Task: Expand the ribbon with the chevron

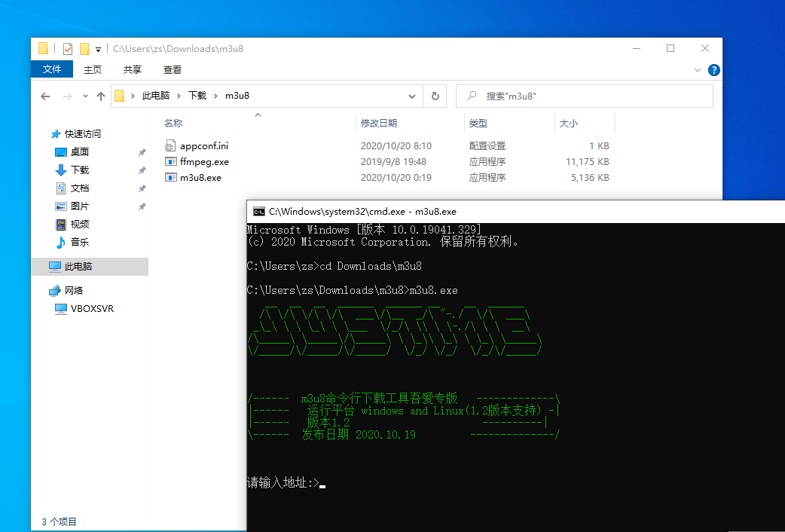Action: 698,70
